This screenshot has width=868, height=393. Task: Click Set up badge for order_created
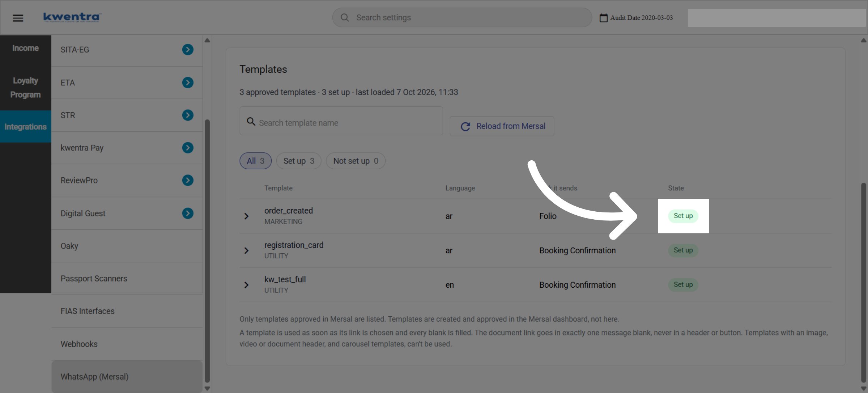pos(683,216)
